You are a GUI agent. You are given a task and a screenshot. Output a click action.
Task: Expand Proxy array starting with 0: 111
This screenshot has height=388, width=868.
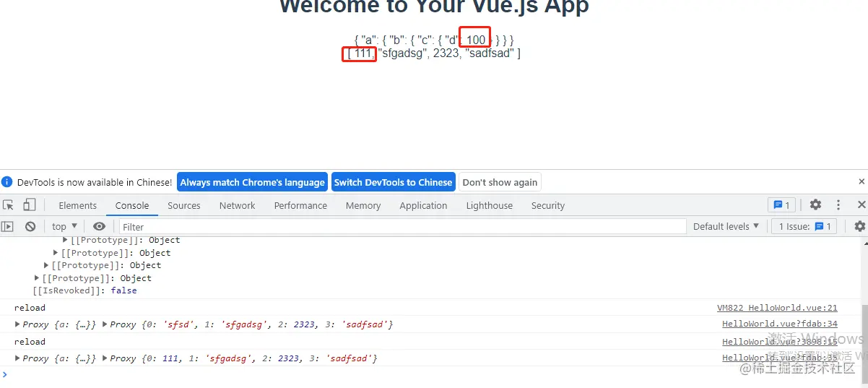105,358
